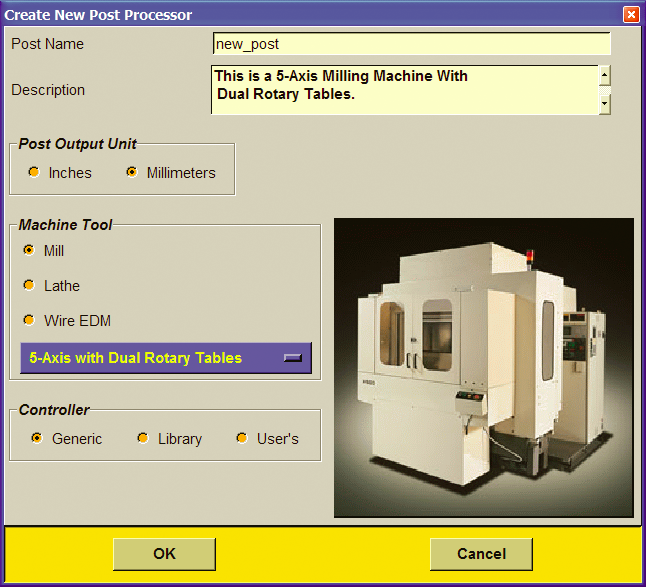646x587 pixels.
Task: Click the machine tool preview image
Action: coord(484,367)
